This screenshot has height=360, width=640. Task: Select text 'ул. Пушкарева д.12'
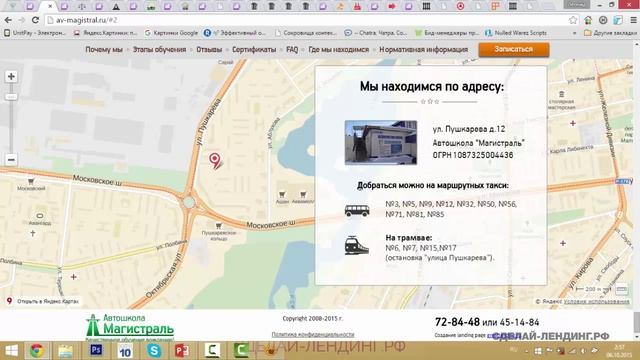pyautogui.click(x=469, y=129)
